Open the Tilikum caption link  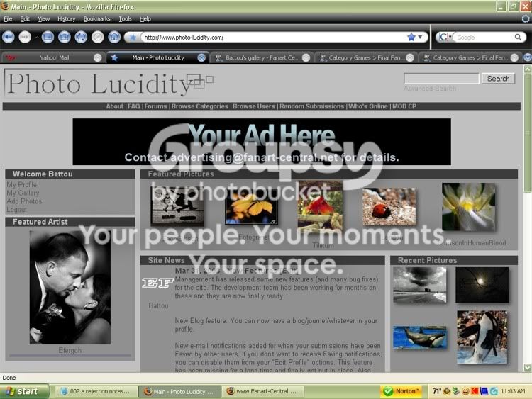pos(323,245)
